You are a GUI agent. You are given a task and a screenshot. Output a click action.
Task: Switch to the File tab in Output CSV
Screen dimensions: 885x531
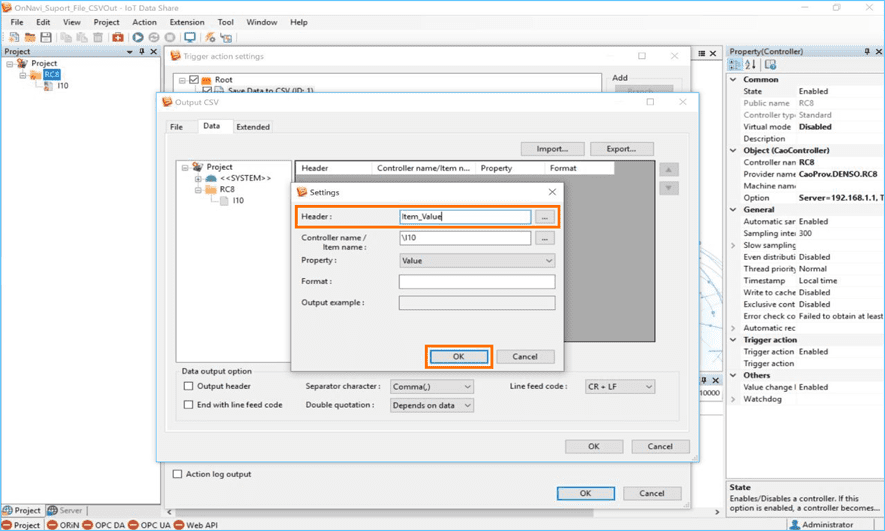177,127
